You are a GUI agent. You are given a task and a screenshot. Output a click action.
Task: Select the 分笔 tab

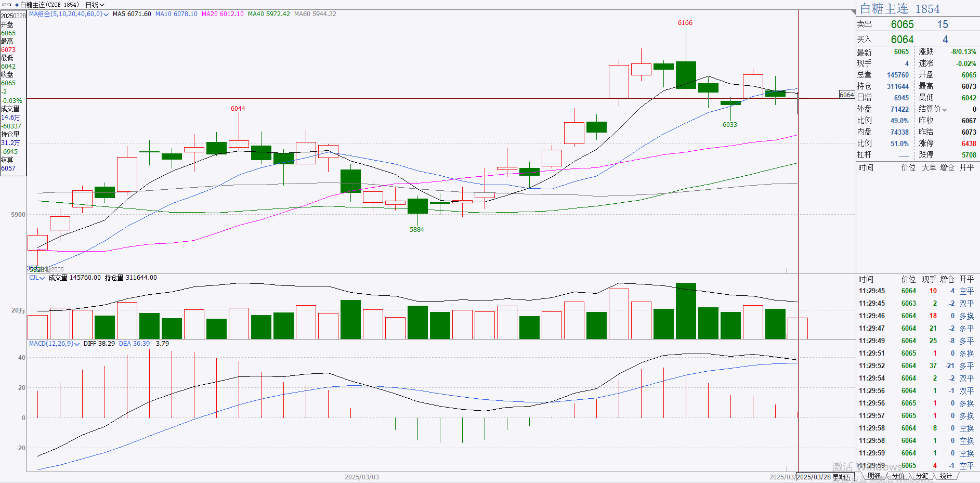click(x=922, y=476)
